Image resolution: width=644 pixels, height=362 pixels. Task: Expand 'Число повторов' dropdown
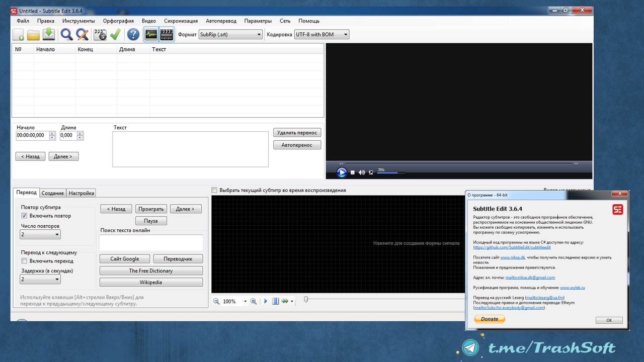(40, 234)
